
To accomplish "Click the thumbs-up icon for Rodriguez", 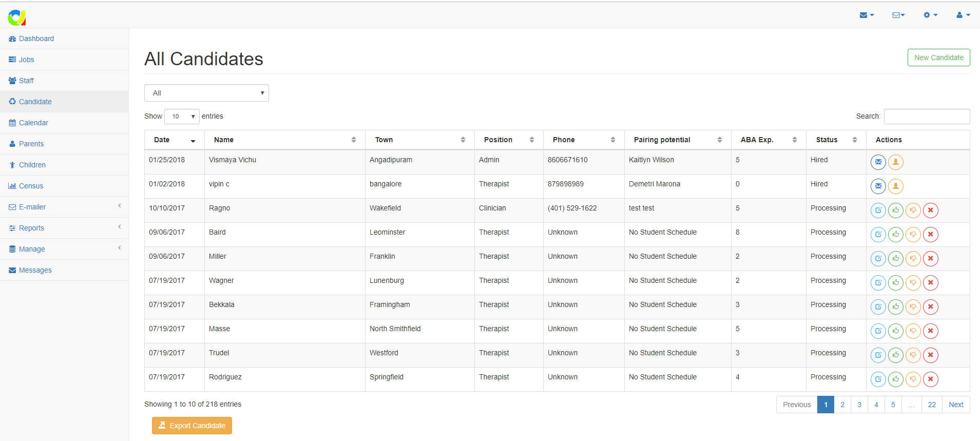I will (895, 379).
